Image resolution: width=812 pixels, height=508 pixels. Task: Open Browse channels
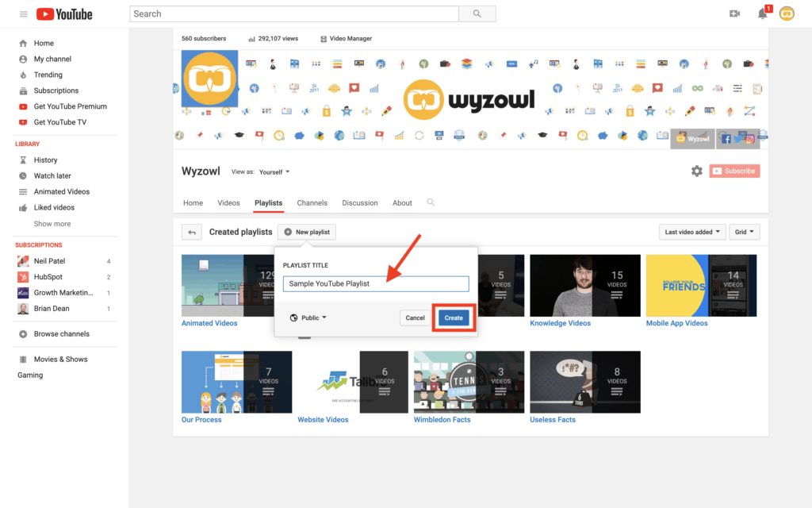(x=63, y=334)
